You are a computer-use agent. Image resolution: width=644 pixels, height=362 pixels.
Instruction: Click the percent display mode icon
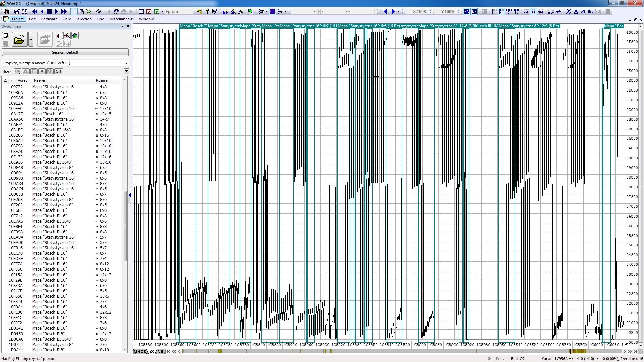[568, 11]
